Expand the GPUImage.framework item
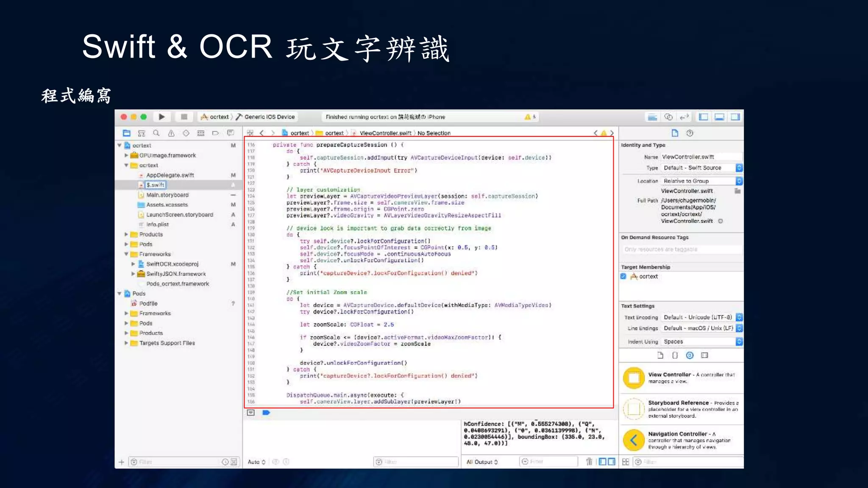The width and height of the screenshot is (868, 488). tap(126, 155)
